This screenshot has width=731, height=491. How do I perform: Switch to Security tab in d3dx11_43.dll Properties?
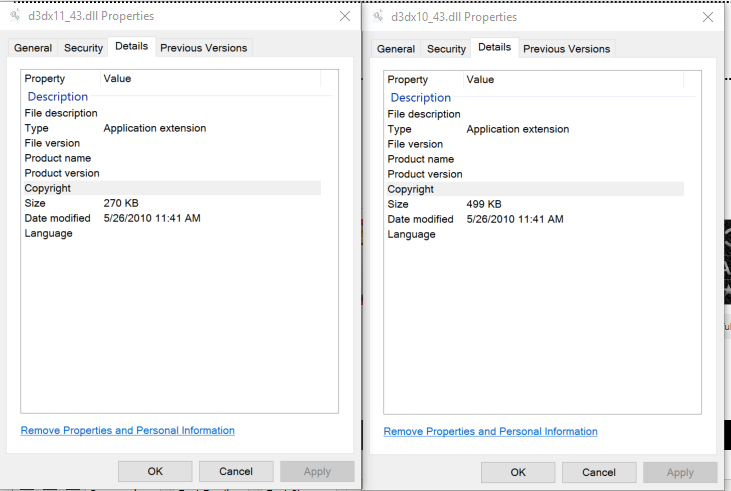[84, 48]
